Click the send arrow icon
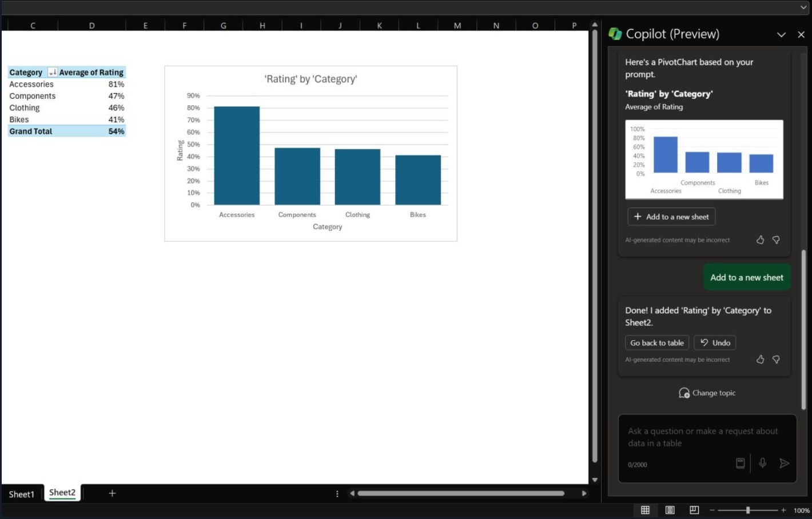 (784, 463)
